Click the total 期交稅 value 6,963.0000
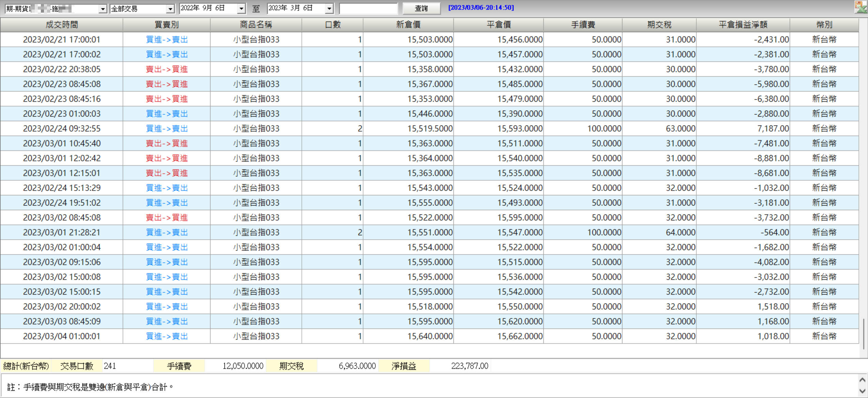 (x=357, y=366)
